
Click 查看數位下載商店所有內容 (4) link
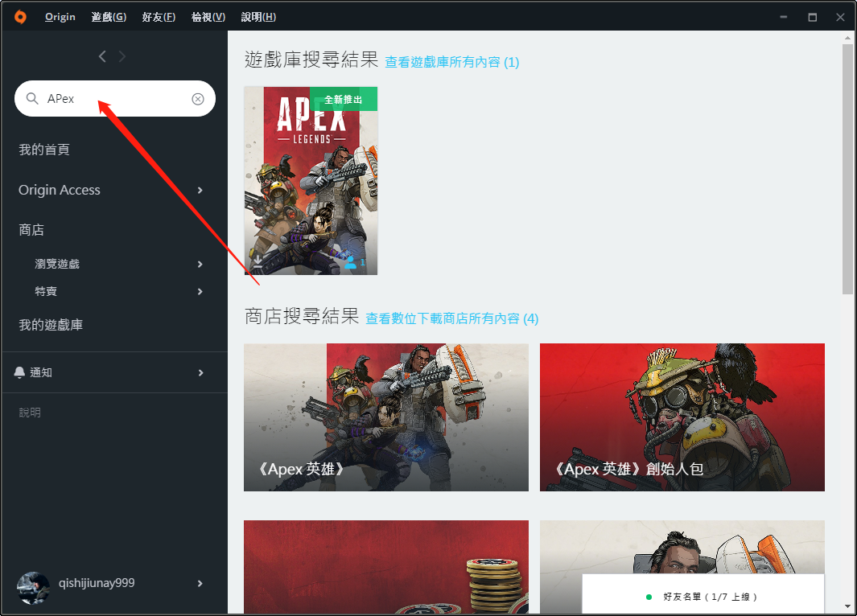click(452, 318)
